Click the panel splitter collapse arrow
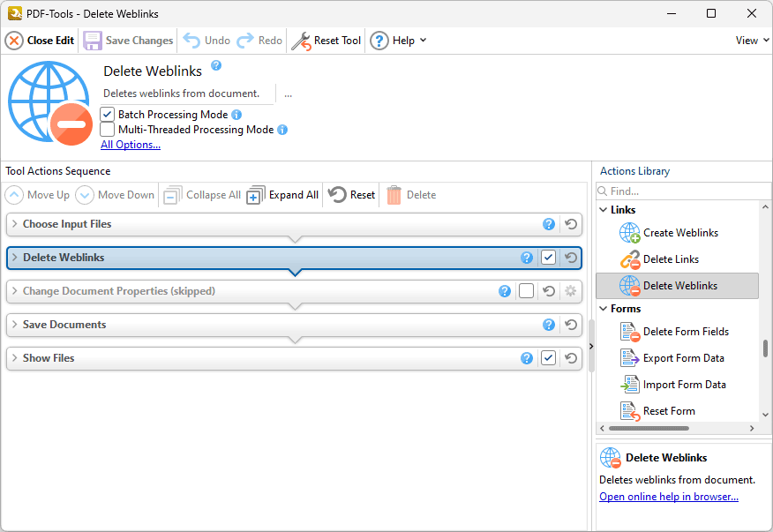Image resolution: width=773 pixels, height=532 pixels. coord(591,346)
